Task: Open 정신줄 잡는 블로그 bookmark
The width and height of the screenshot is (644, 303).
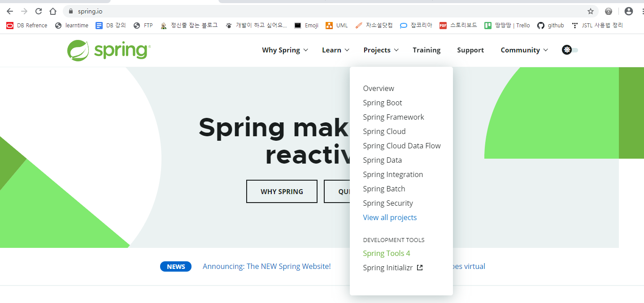Action: (x=189, y=26)
